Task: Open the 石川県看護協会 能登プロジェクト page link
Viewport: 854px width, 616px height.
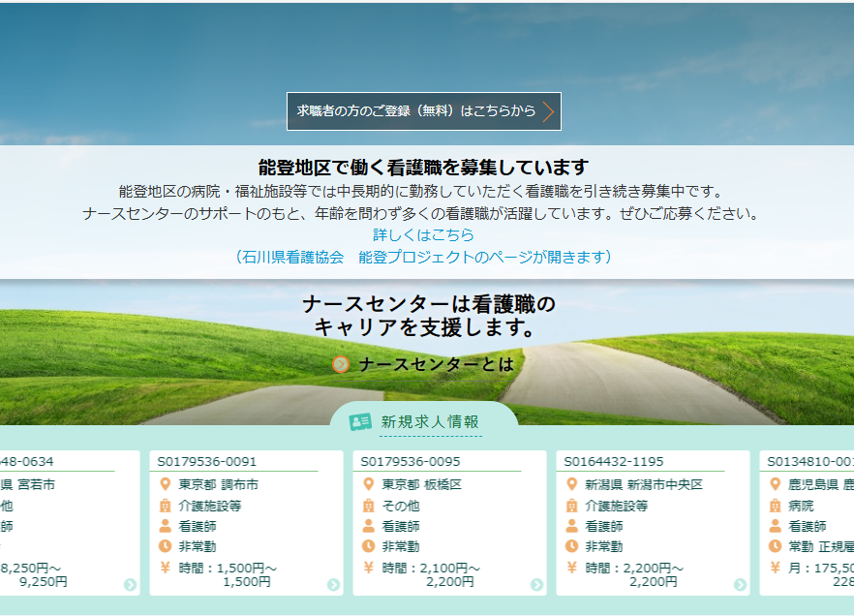Action: tap(424, 257)
